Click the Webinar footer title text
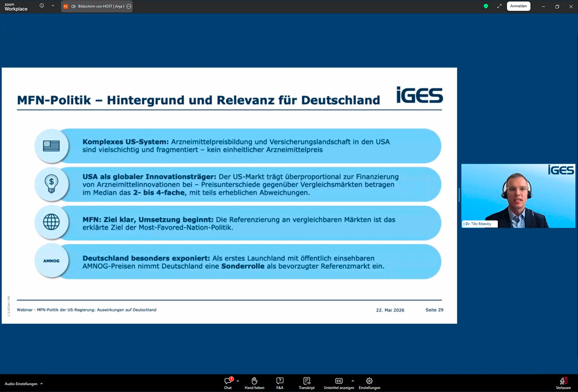 coord(87,310)
